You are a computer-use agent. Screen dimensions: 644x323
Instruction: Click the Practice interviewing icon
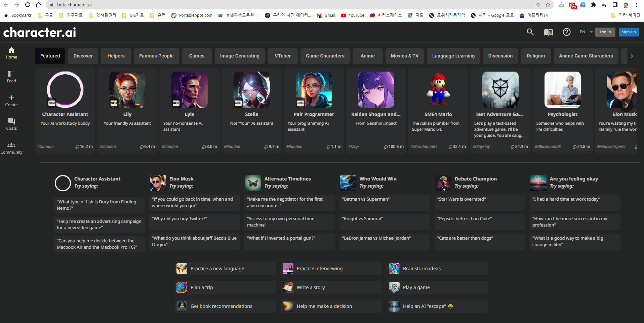tap(288, 269)
